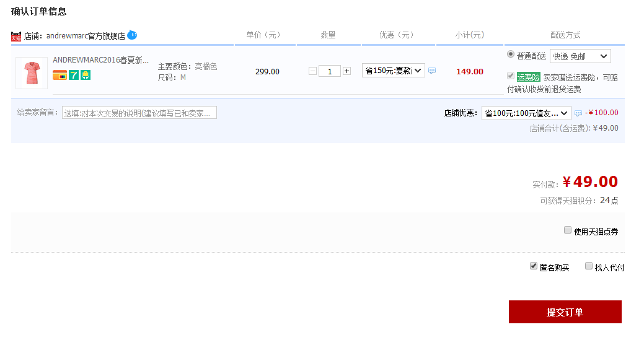Click the 主要颜色:亮橘色 attribute text
Screen dimensions: 644x340
pos(187,66)
